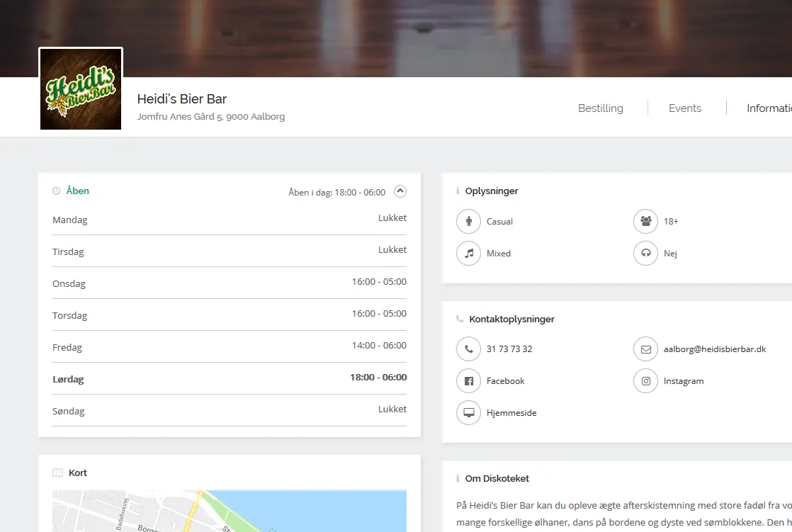The height and width of the screenshot is (532, 792).
Task: Select the Tirsdag row label
Action: click(x=68, y=252)
